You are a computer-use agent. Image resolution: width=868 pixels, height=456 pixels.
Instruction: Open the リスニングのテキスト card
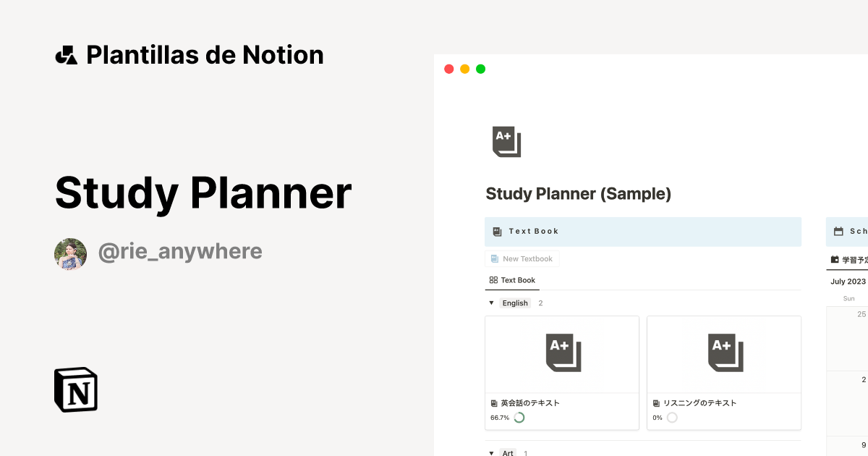click(x=724, y=372)
